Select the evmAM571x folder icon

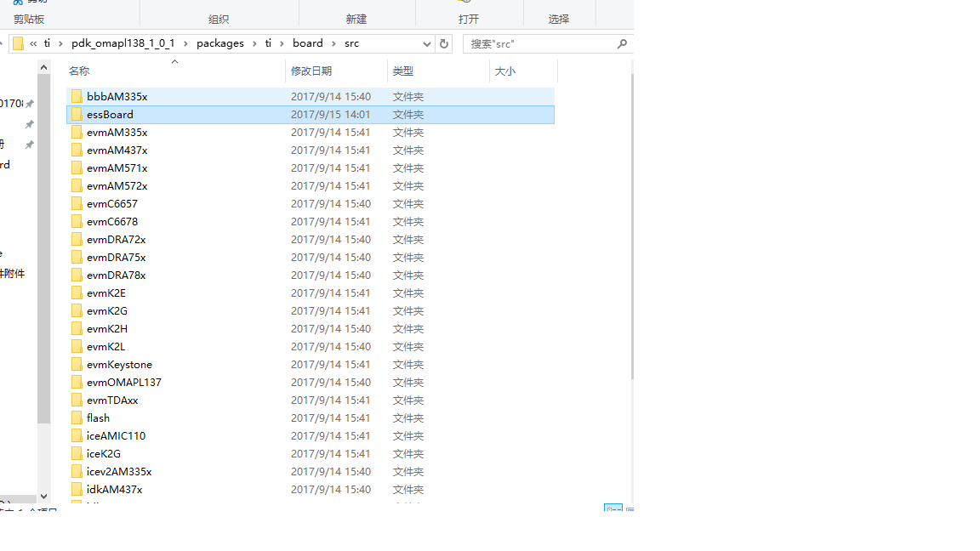coord(77,168)
